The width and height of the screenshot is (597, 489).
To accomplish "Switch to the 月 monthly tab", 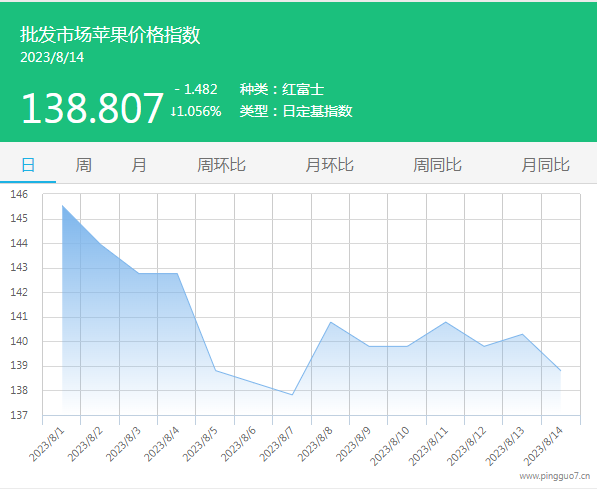I will coord(139,165).
